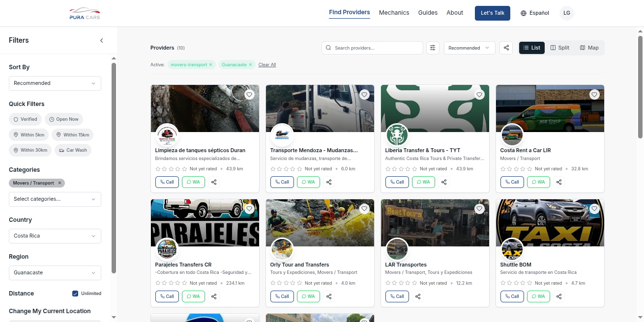Favorite the Transporte Mendoza card with heart

coord(364,94)
